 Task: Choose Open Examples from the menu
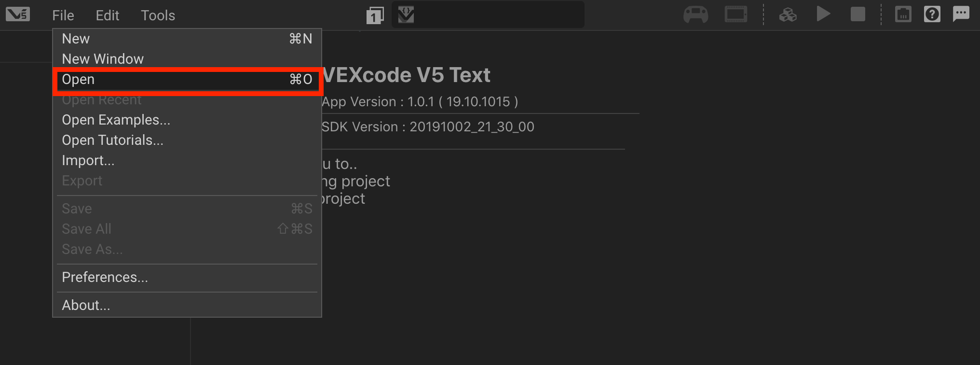116,120
